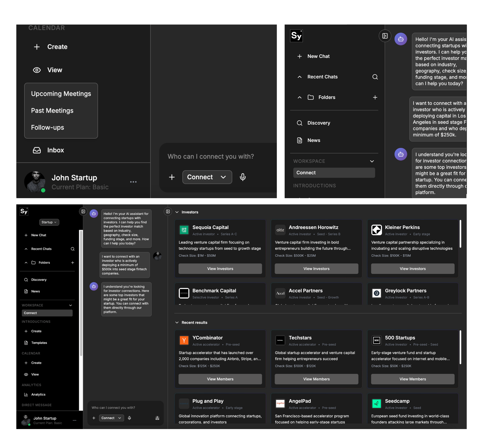483x448 pixels.
Task: Click the Kleiner Perkins logo icon
Action: [x=376, y=230]
